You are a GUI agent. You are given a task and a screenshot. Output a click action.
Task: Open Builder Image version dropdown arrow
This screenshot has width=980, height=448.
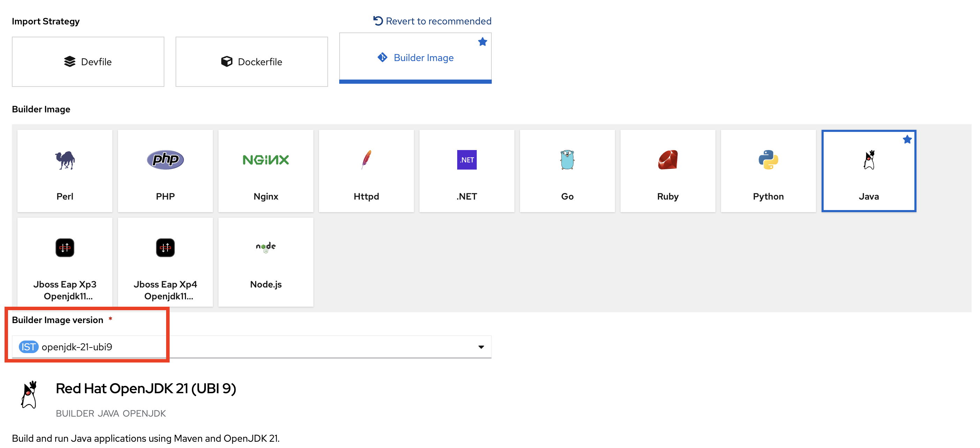(481, 347)
